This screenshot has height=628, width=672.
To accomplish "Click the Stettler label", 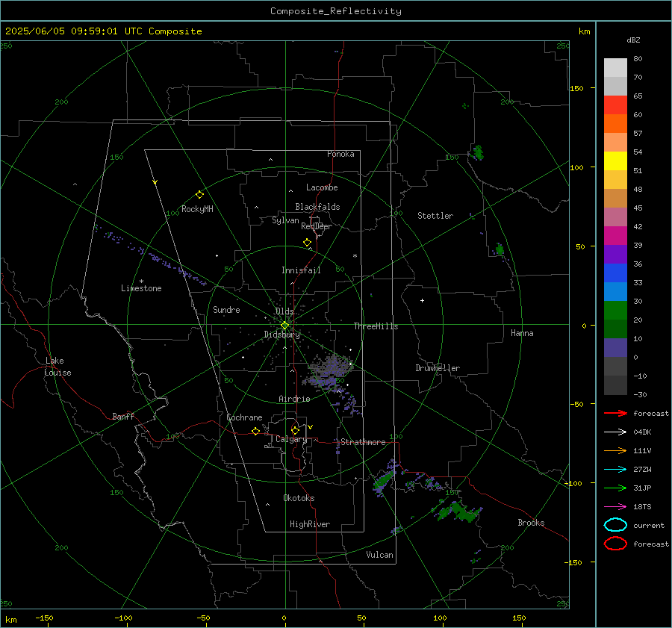I will point(435,216).
